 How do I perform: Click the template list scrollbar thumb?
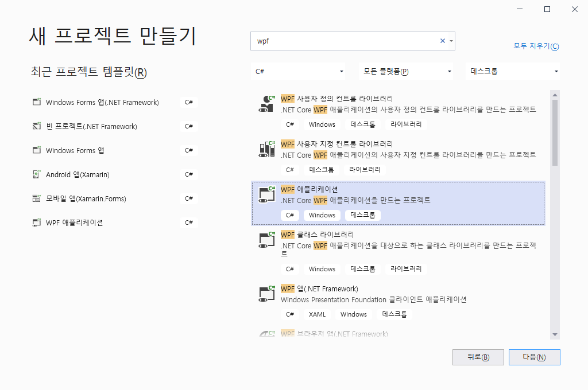pos(555,132)
